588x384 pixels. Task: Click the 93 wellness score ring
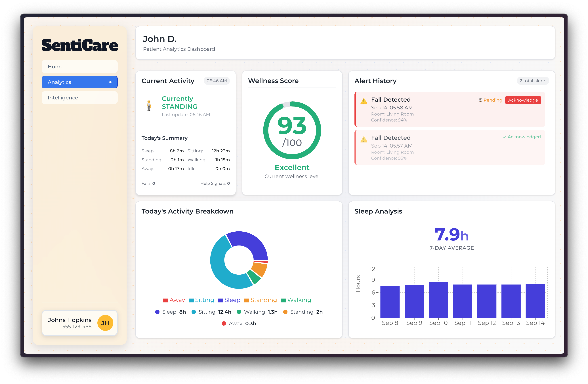point(292,130)
